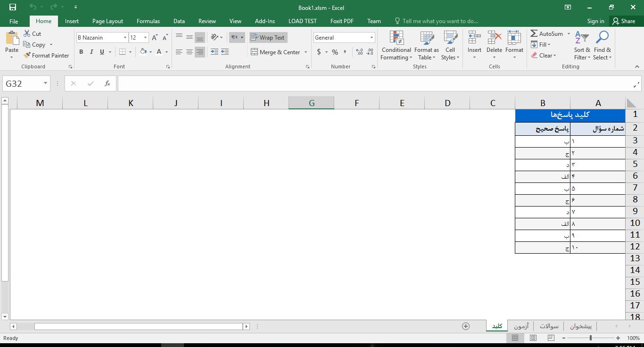Select column G header
This screenshot has height=347, width=644.
coord(312,103)
